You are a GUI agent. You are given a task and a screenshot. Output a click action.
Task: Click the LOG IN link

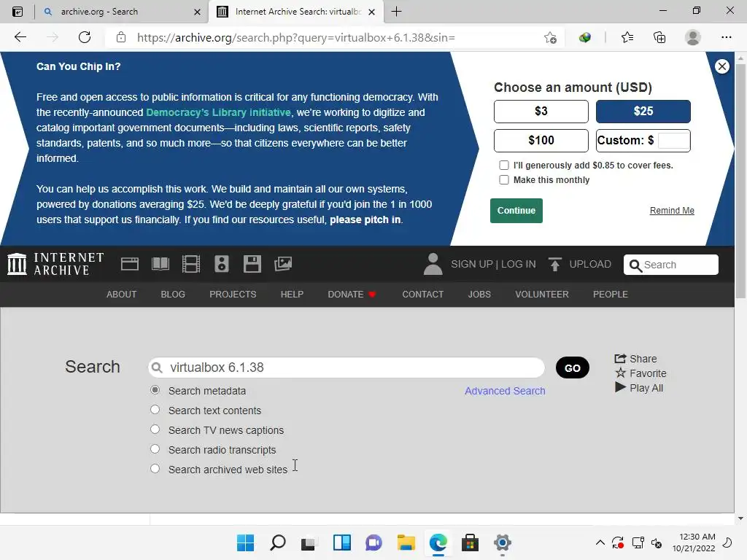click(x=519, y=264)
